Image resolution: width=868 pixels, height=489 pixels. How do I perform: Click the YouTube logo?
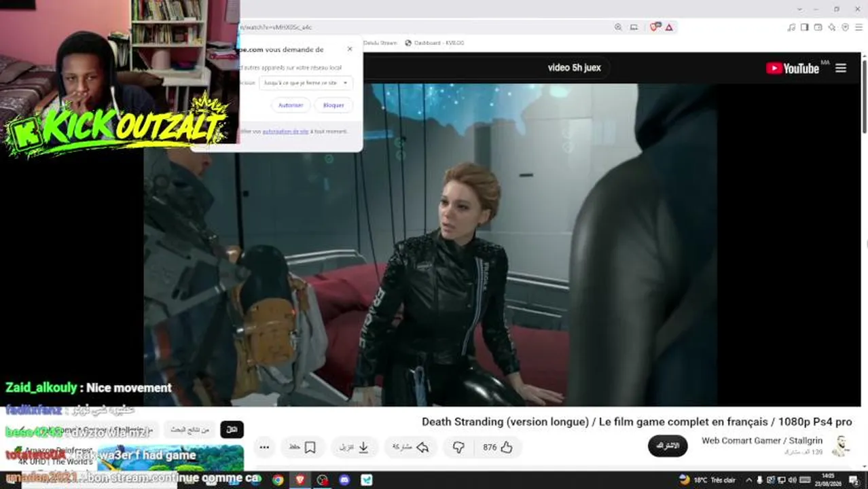(793, 68)
